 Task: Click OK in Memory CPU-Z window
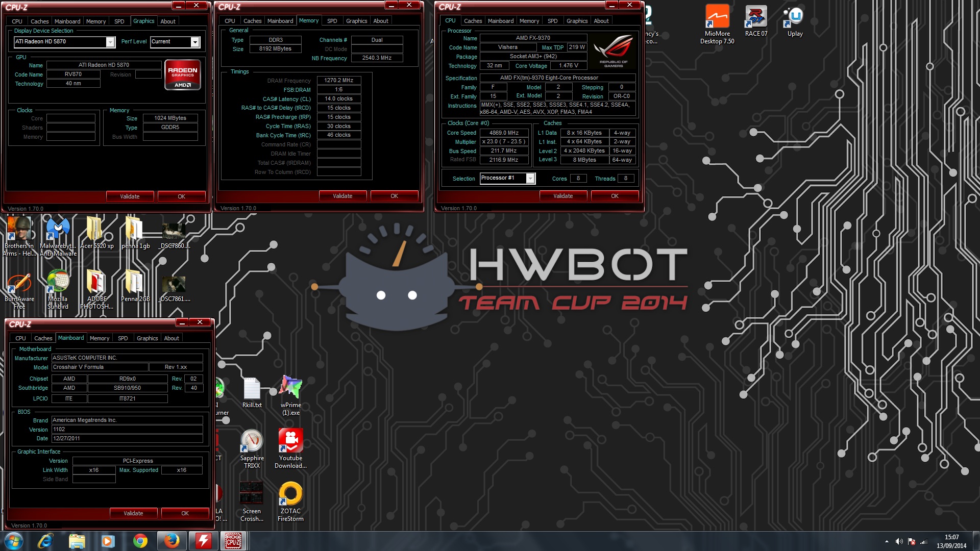[394, 196]
